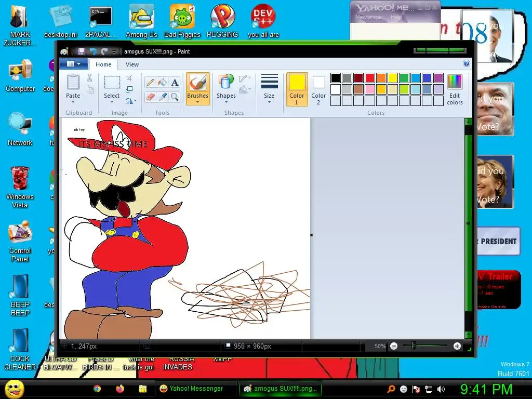
Task: Pick the purple color swatch
Action: tap(438, 78)
